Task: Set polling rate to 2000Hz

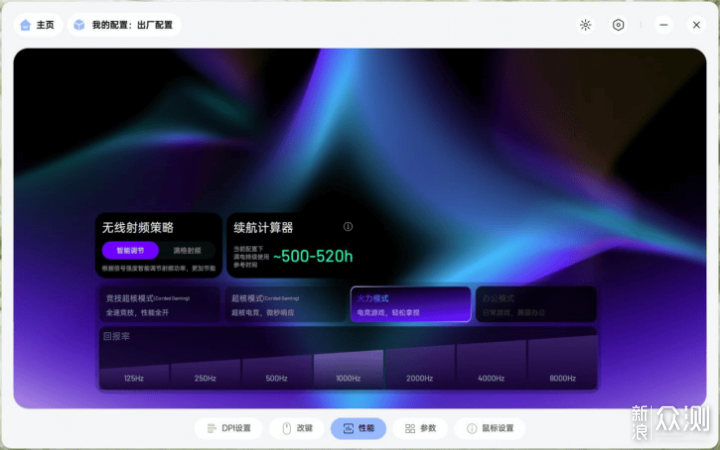Action: pos(420,368)
